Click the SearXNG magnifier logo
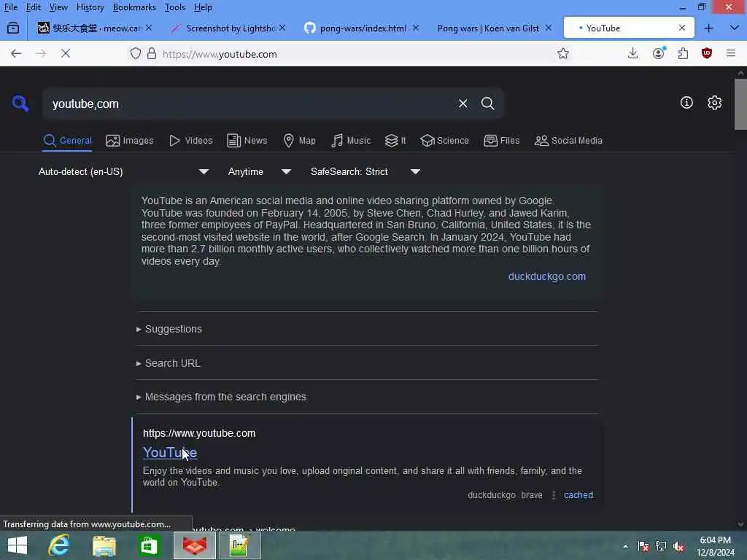 pyautogui.click(x=20, y=104)
